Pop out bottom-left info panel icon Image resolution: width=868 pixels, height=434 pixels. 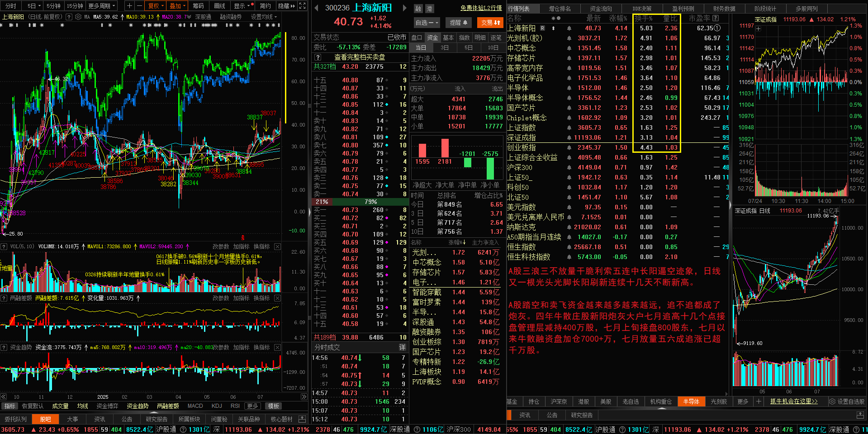pyautogui.click(x=303, y=419)
